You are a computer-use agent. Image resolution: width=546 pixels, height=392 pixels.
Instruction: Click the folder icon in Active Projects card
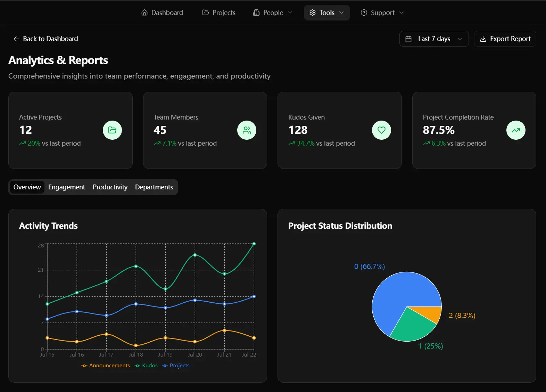click(112, 130)
